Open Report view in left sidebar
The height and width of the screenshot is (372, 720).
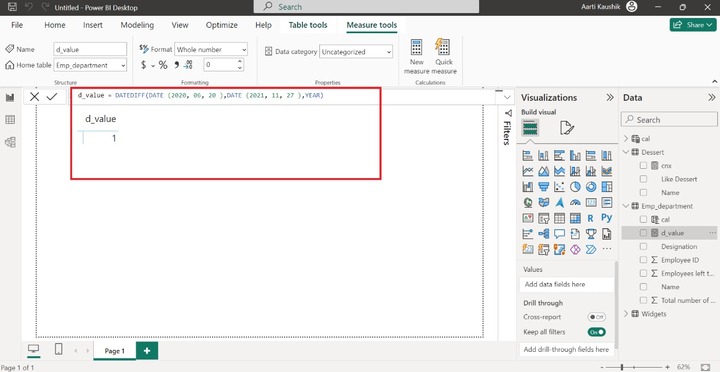tap(10, 97)
